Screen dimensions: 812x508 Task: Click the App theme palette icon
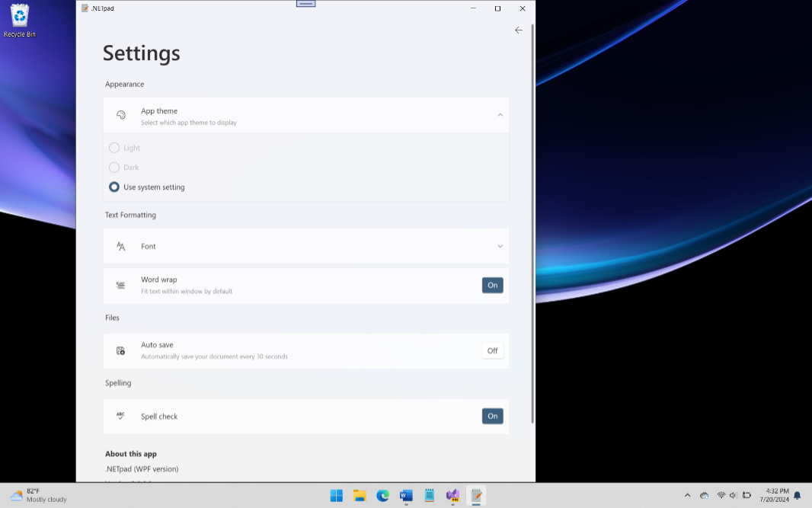coord(120,115)
